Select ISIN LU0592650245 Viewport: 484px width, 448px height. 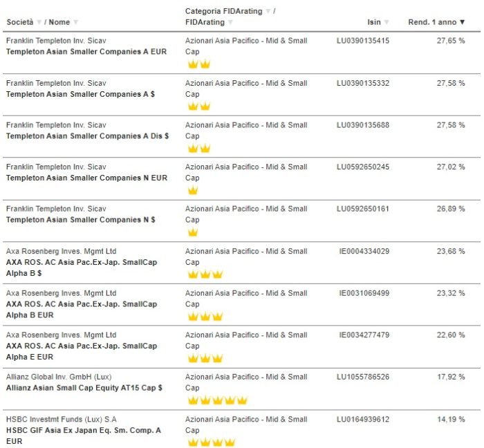pyautogui.click(x=363, y=167)
